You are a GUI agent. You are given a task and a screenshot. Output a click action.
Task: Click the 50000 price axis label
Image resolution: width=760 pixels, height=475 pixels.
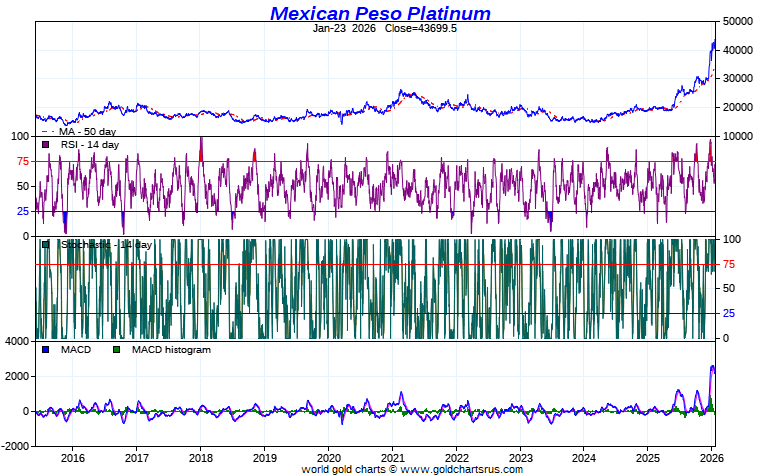point(737,21)
